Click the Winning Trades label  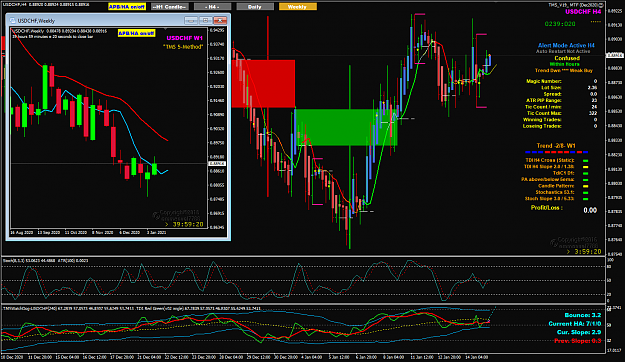pyautogui.click(x=542, y=120)
